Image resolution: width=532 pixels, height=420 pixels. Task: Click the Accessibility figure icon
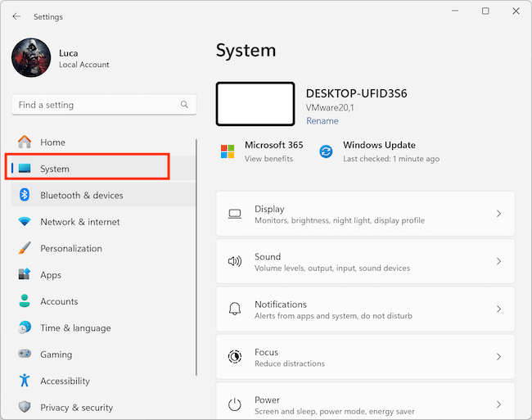tap(25, 381)
